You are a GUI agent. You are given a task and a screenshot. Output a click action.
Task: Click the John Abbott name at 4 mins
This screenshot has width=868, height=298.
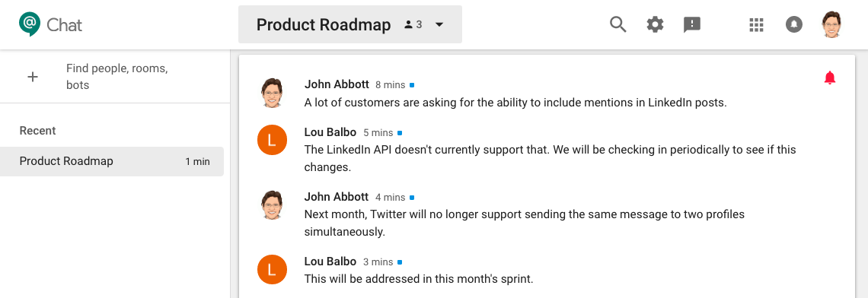coord(336,196)
